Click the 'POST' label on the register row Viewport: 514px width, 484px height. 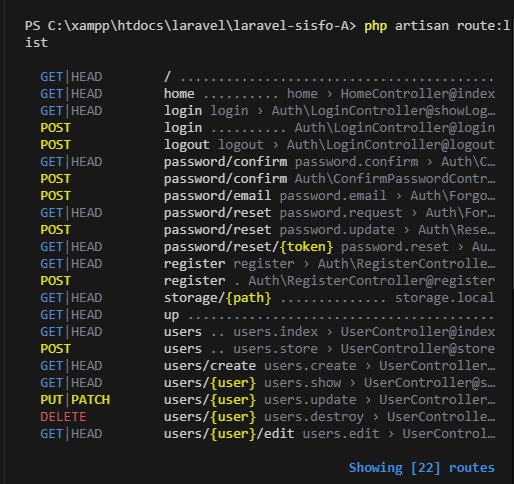pos(55,281)
